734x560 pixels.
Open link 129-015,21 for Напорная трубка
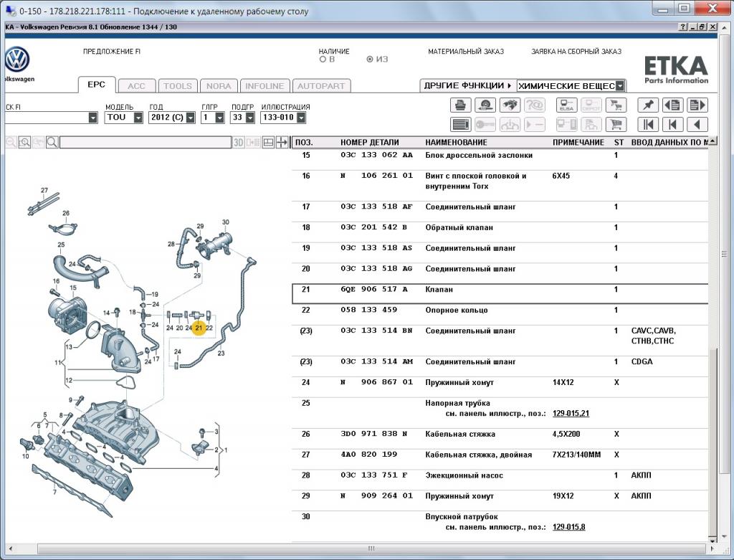coord(571,414)
